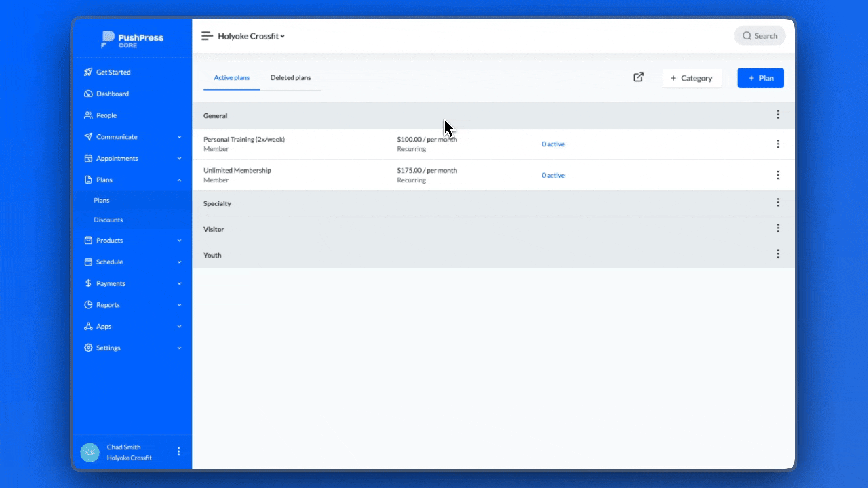Open the Holyoke Crossfit gym dropdown
The image size is (868, 488).
(x=251, y=36)
